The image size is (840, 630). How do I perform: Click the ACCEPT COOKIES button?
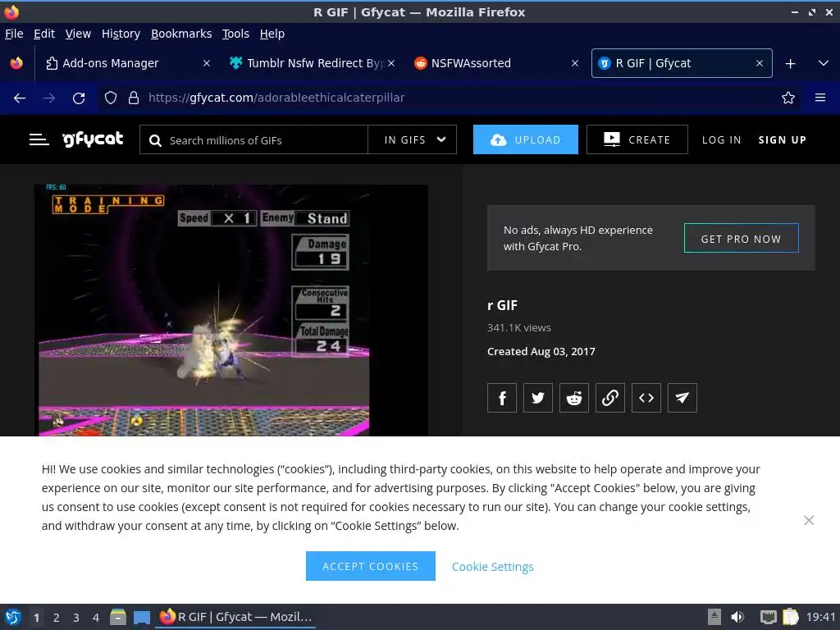(370, 566)
